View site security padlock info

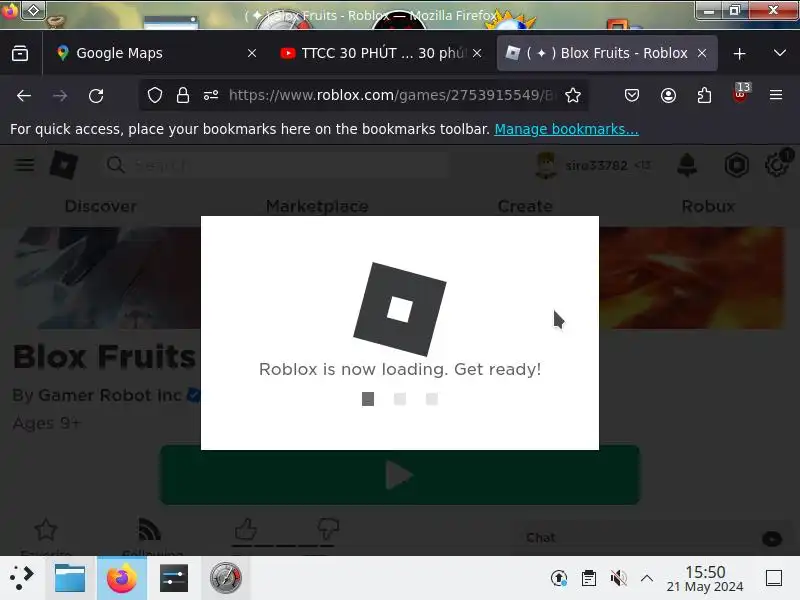(x=183, y=95)
